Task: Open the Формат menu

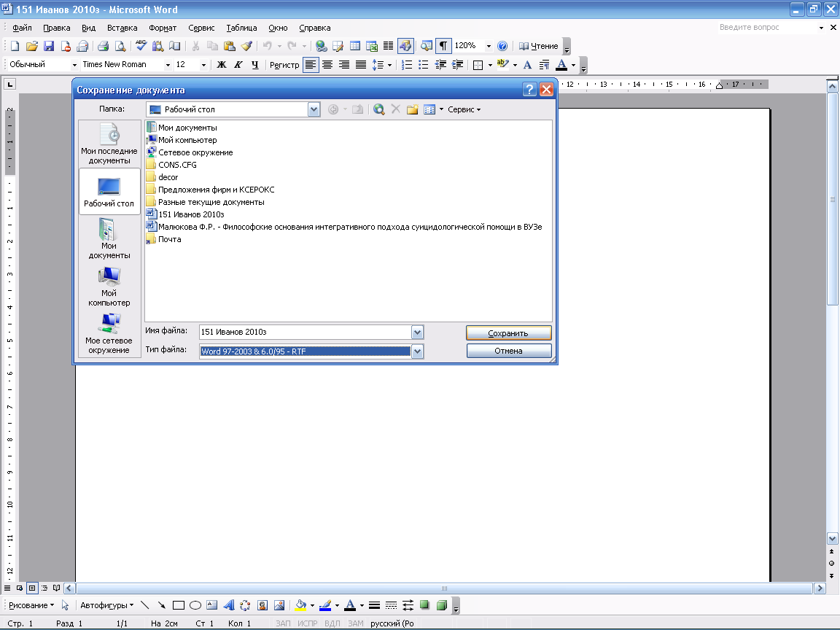Action: pos(163,28)
